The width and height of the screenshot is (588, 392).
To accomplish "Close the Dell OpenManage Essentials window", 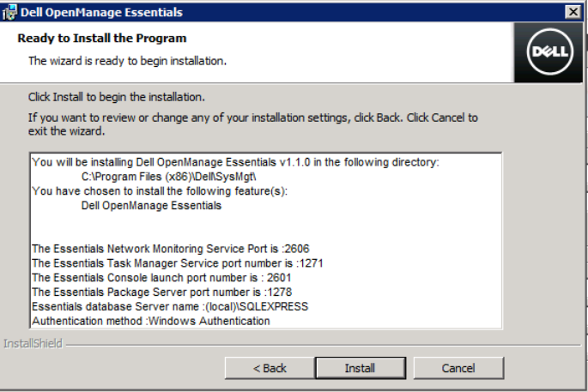I will [573, 12].
